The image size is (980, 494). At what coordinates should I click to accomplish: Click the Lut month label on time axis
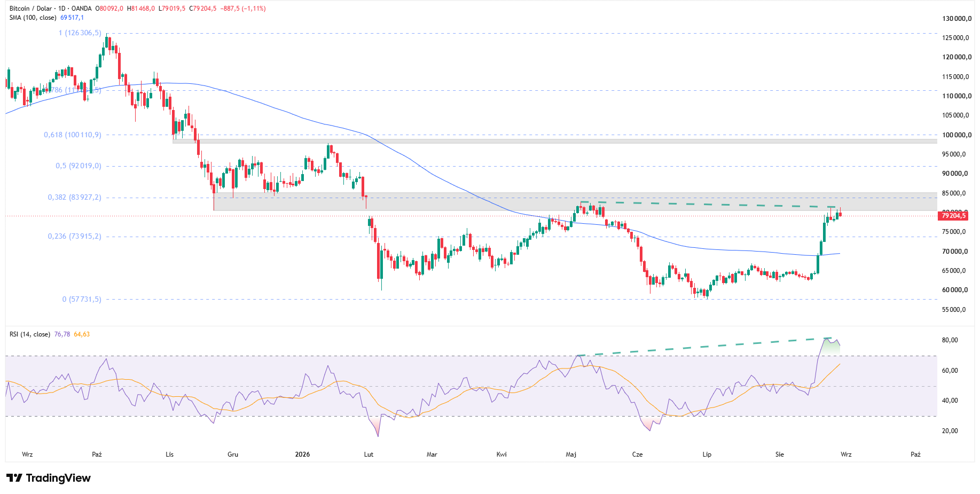coord(369,454)
